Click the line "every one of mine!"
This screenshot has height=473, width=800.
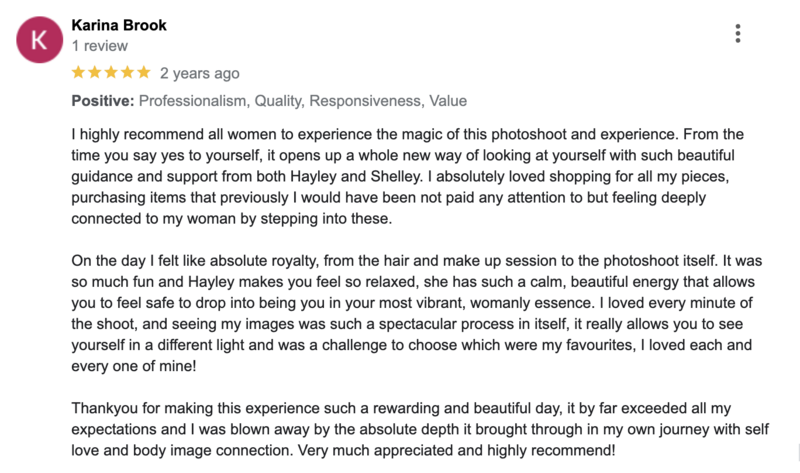click(x=134, y=366)
